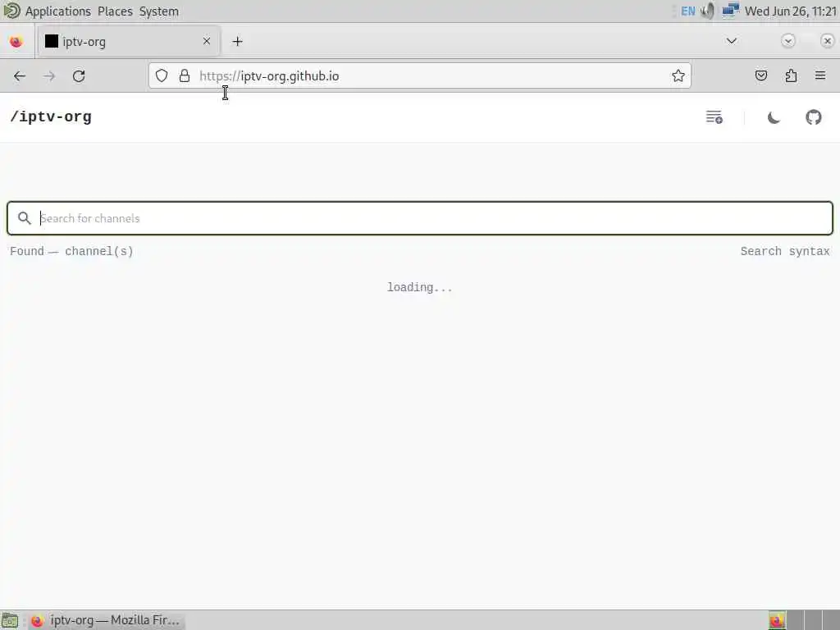The image size is (840, 630).
Task: Open the Applications menu
Action: 58,11
